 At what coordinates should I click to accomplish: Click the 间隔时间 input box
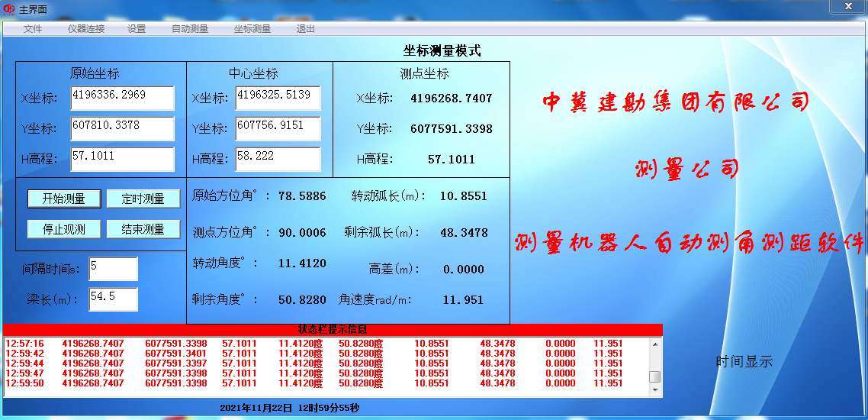tap(113, 269)
